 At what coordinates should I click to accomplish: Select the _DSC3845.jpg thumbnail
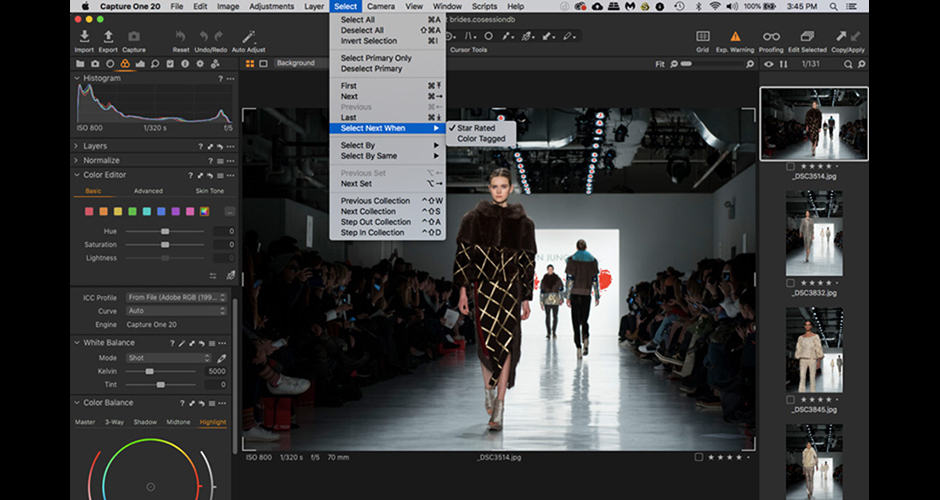click(814, 350)
